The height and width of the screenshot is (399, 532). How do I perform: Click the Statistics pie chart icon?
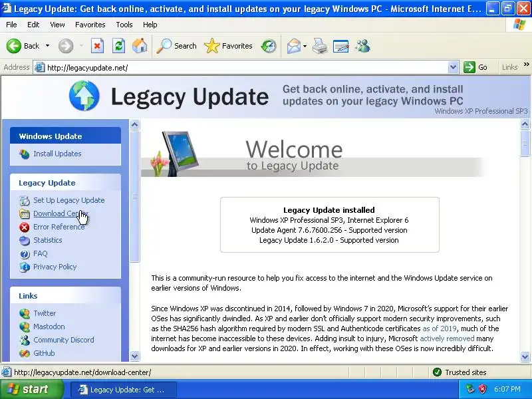(25, 241)
